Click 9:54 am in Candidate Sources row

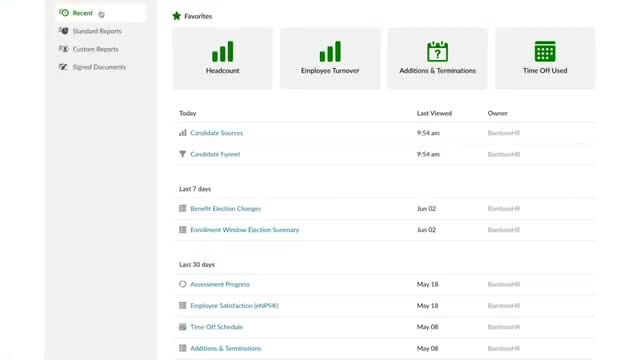[428, 133]
